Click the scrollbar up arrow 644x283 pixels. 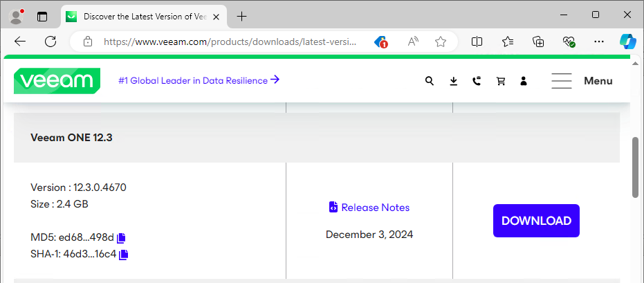point(636,64)
